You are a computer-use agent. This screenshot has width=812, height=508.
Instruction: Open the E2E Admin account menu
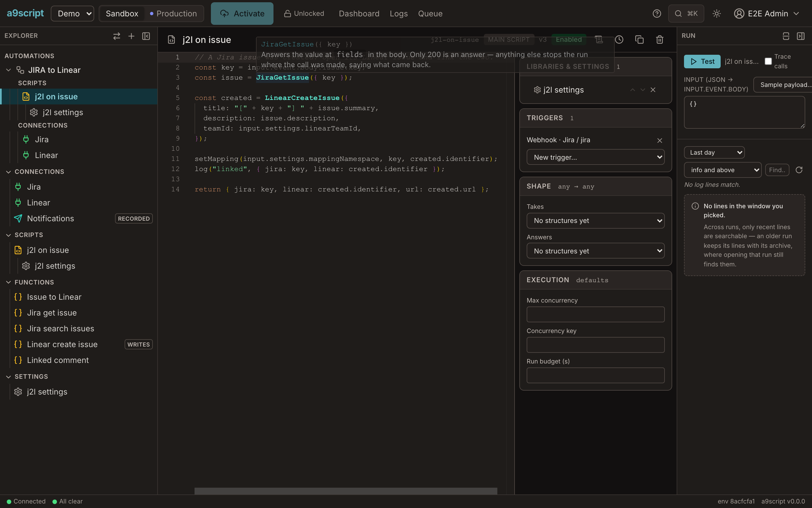tap(767, 14)
